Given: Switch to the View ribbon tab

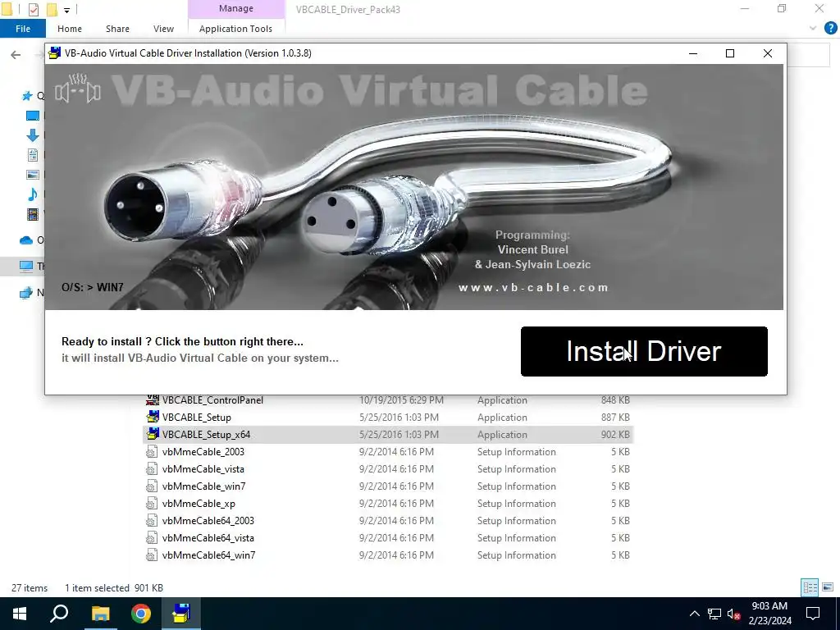Looking at the screenshot, I should 163,29.
